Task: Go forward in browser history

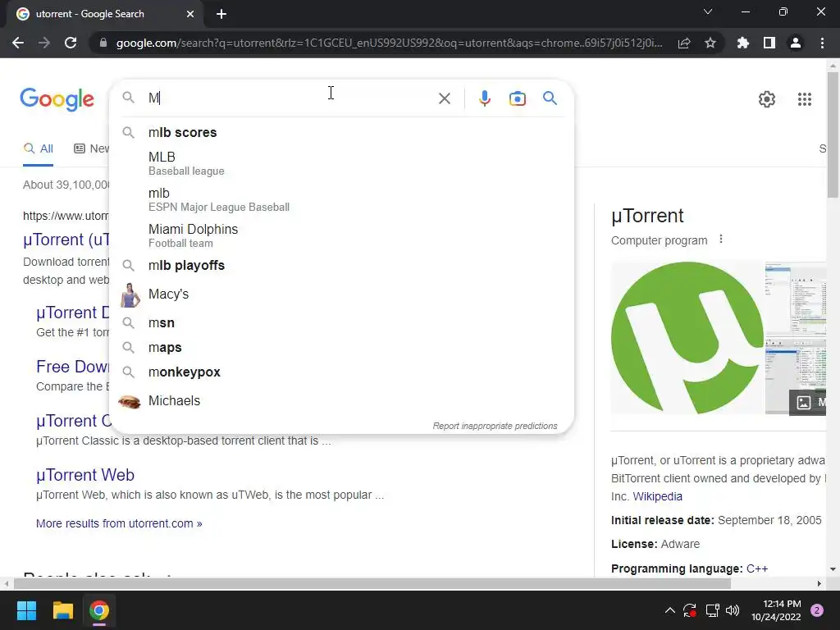Action: pos(44,43)
